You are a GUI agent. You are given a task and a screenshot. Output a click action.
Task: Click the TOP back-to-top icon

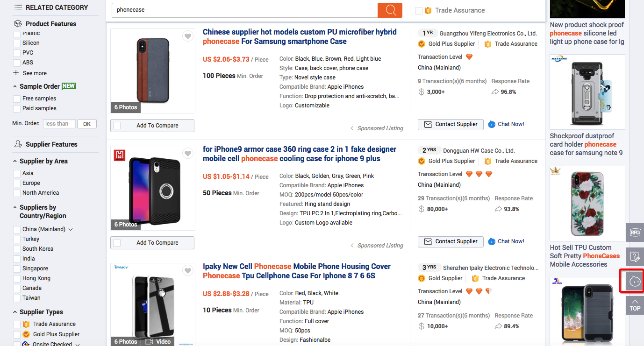(x=635, y=305)
